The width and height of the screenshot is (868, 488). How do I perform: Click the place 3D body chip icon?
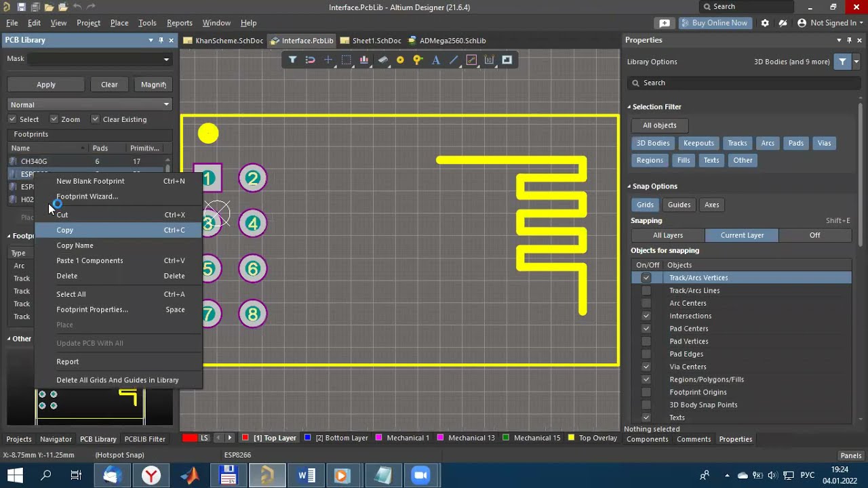[382, 60]
